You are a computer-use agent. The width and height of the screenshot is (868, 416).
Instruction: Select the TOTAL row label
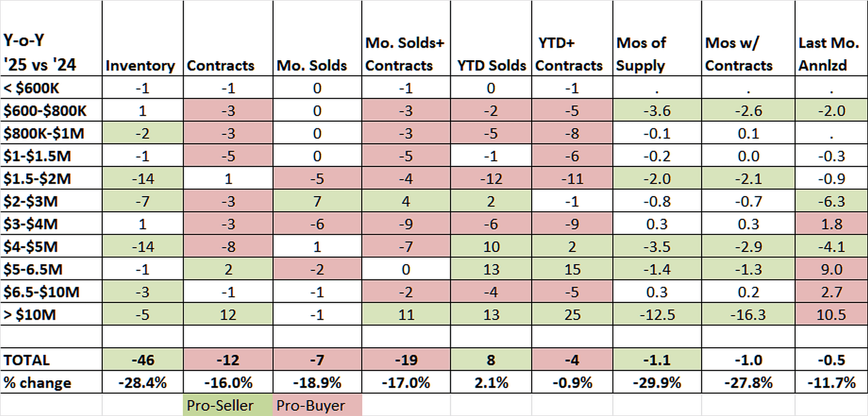pos(27,360)
